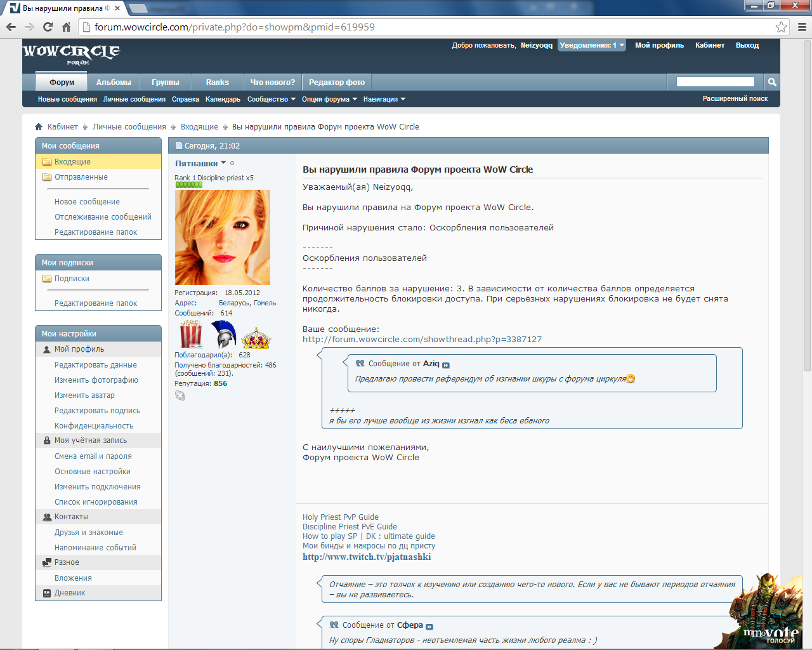
Task: Open the Редактор фото tab
Action: click(337, 82)
